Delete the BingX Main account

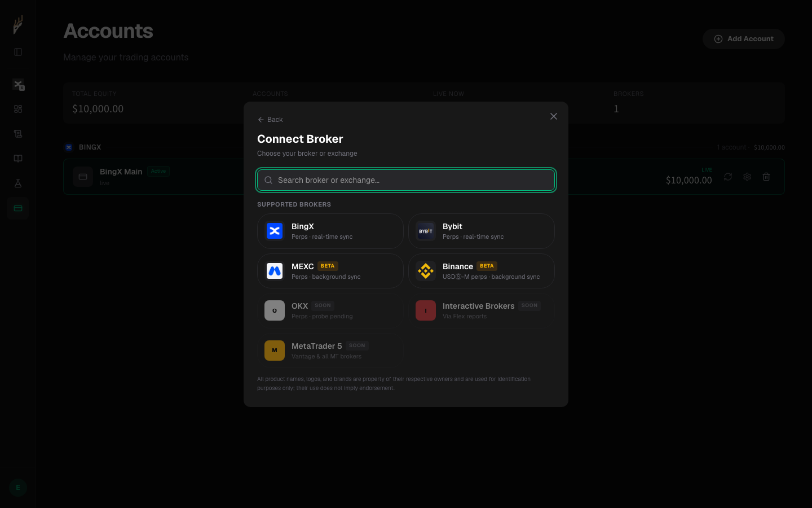(766, 177)
